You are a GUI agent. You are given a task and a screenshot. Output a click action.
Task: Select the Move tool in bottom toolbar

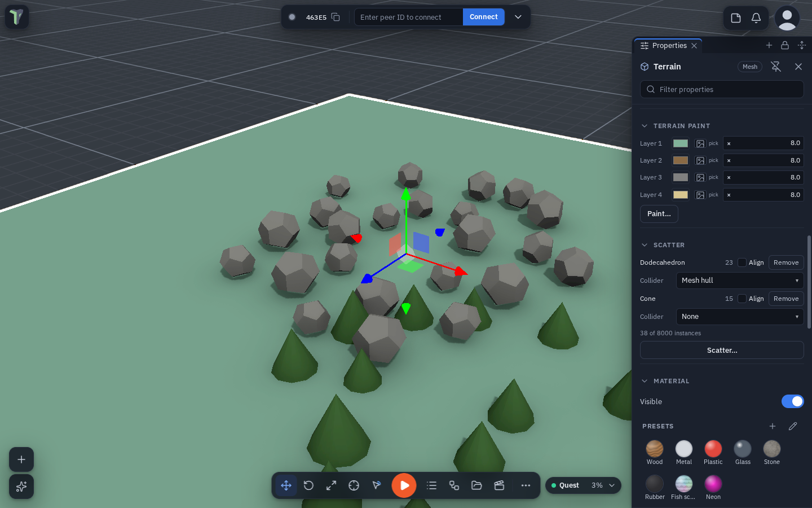click(x=286, y=485)
